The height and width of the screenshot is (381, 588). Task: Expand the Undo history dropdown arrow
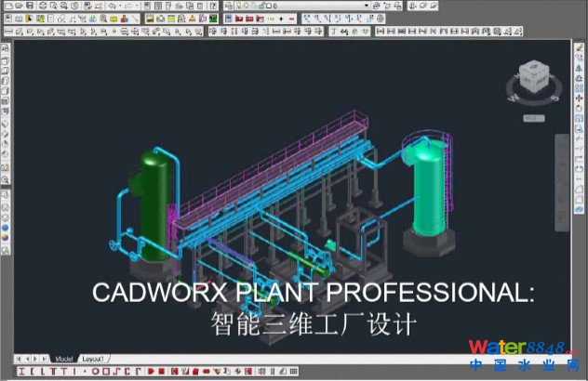point(119,6)
